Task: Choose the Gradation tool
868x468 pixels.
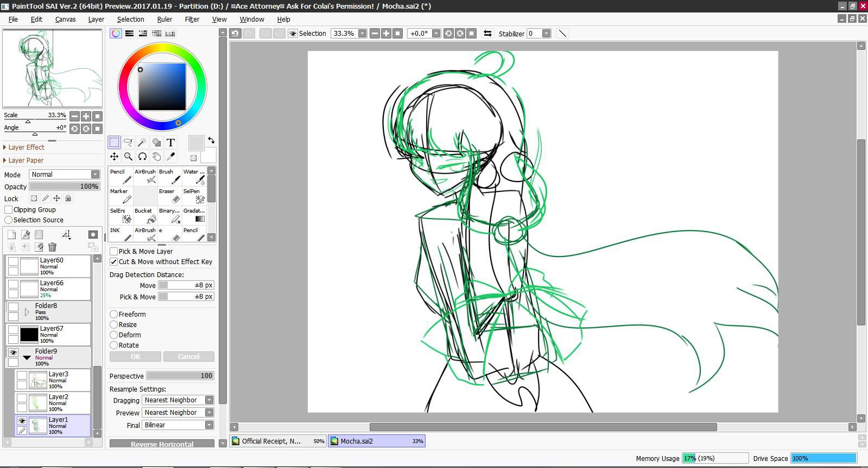Action: 194,215
